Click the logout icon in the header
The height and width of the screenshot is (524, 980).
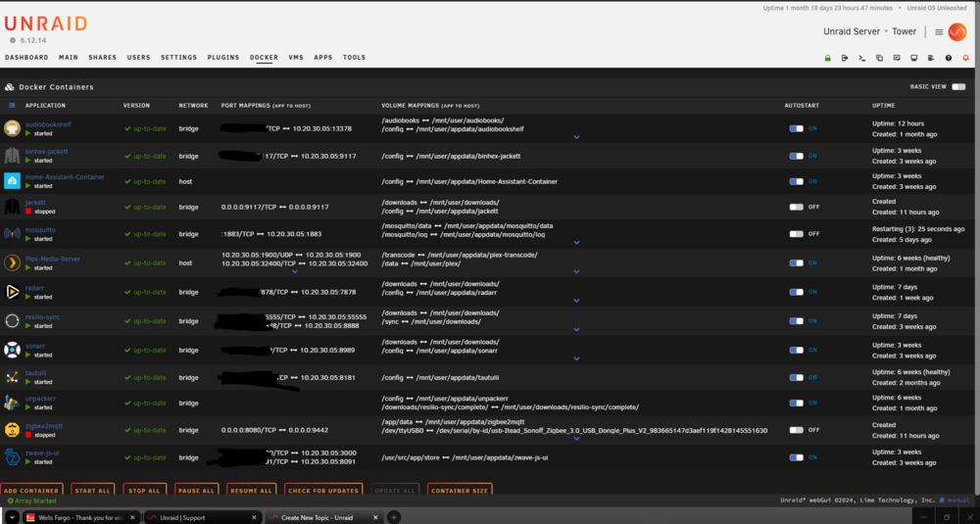point(845,58)
